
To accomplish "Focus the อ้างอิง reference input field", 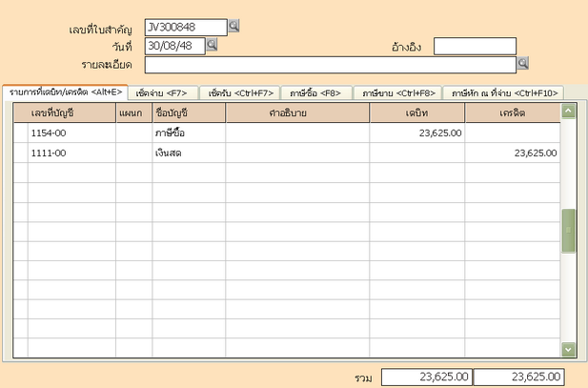I will pos(475,46).
